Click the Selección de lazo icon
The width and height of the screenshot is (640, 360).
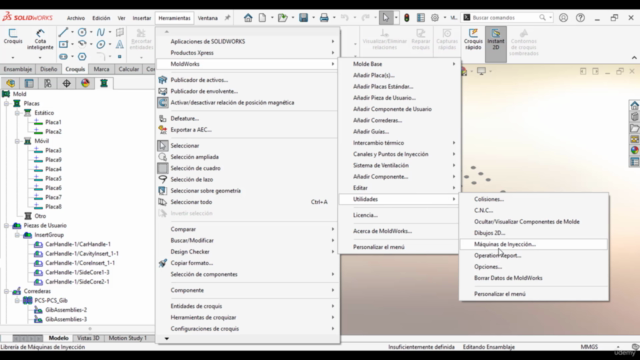click(x=162, y=179)
